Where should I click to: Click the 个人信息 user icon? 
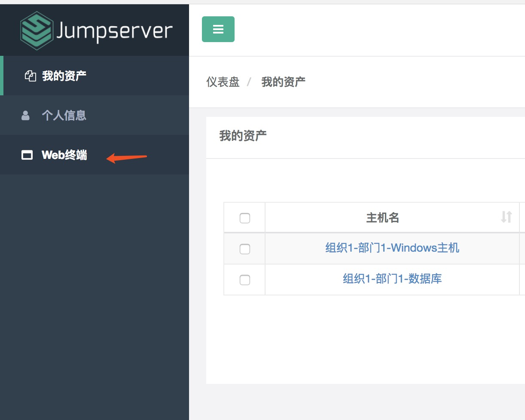coord(25,116)
